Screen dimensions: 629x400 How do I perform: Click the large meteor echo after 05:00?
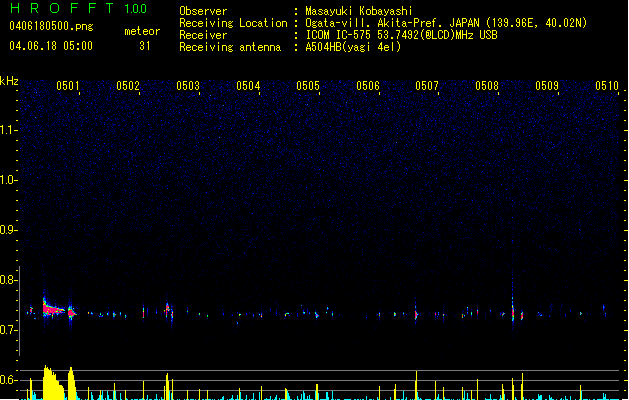tap(53, 308)
